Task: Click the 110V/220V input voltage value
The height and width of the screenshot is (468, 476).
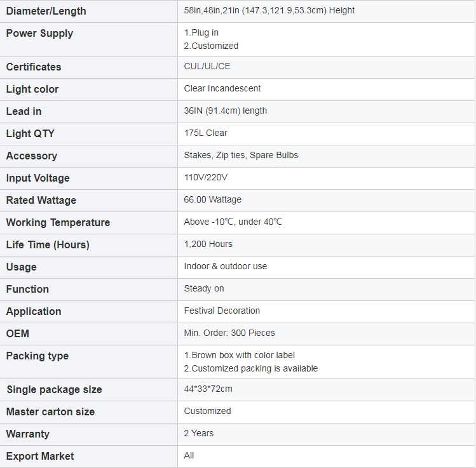Action: coord(205,177)
